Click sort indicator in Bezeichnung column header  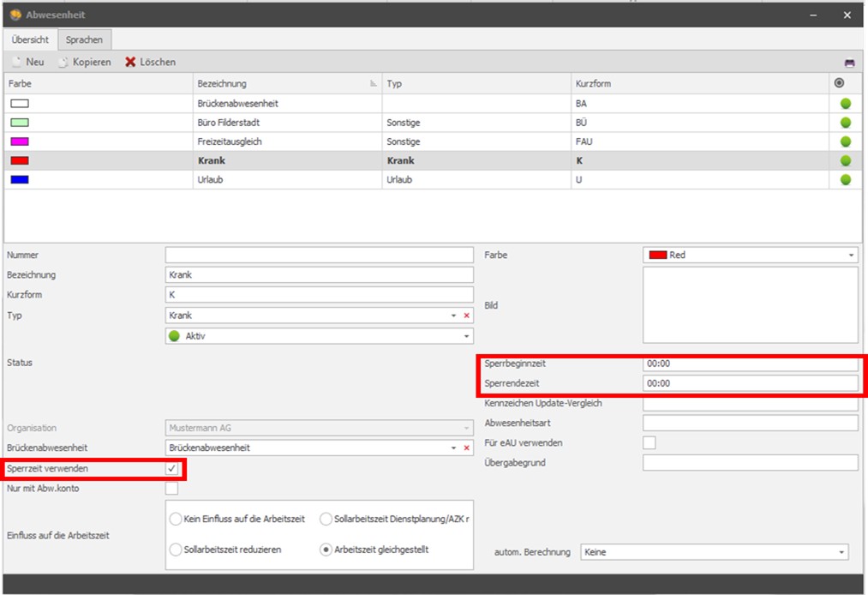[374, 84]
